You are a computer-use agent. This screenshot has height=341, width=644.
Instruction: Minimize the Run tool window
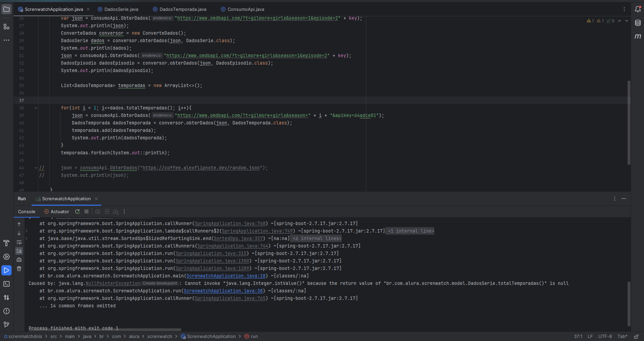point(624,199)
